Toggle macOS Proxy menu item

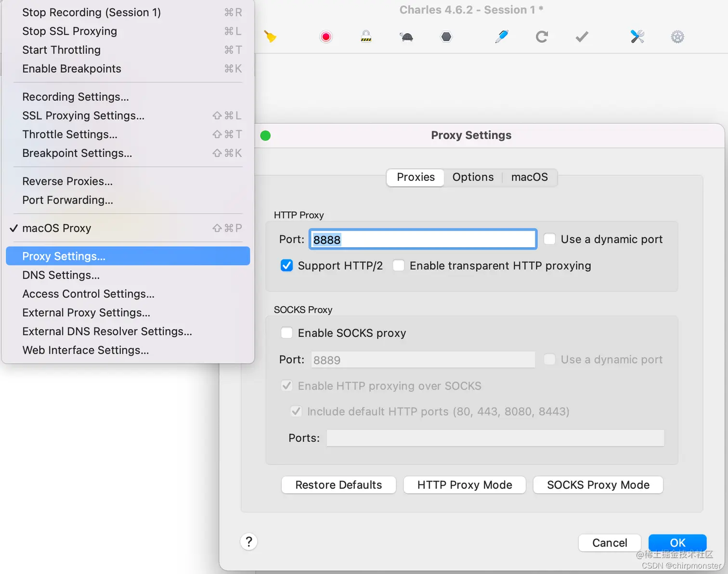tap(128, 228)
